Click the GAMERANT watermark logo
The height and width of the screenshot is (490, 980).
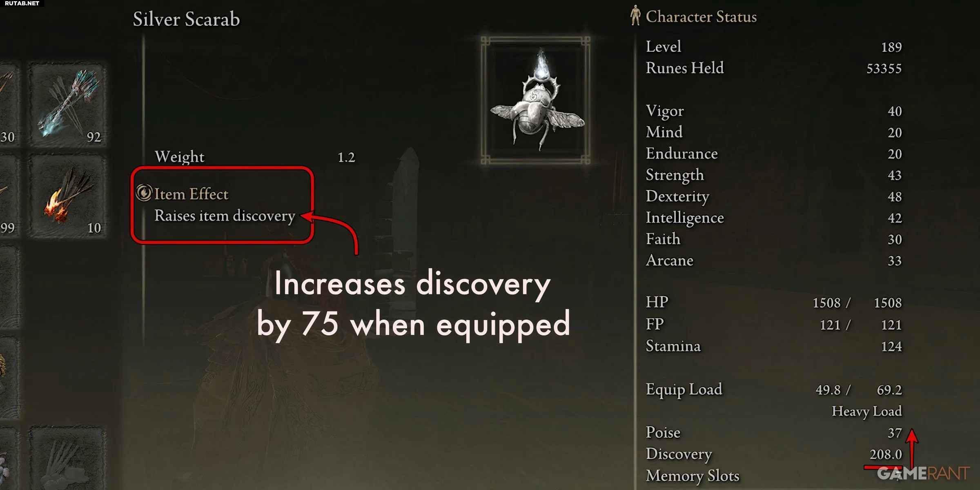pos(923,473)
